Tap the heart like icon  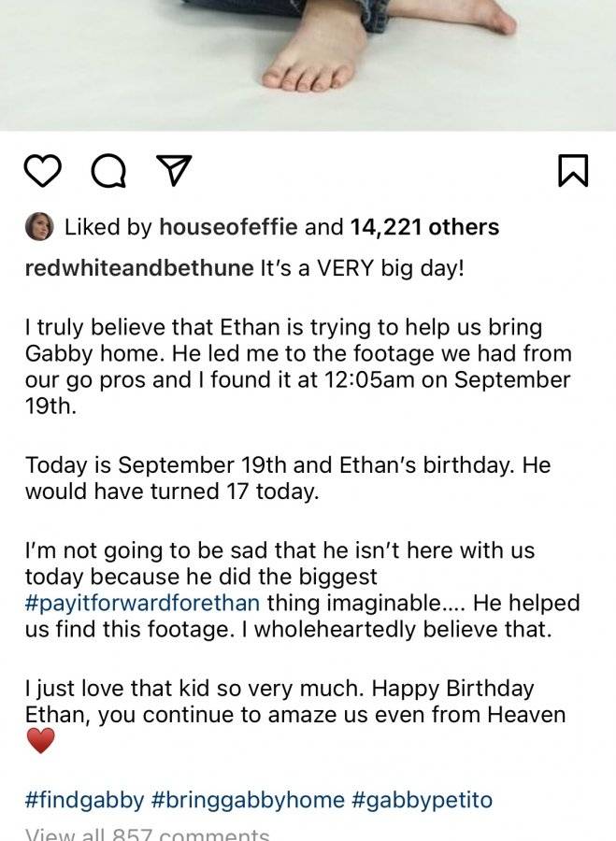click(42, 171)
